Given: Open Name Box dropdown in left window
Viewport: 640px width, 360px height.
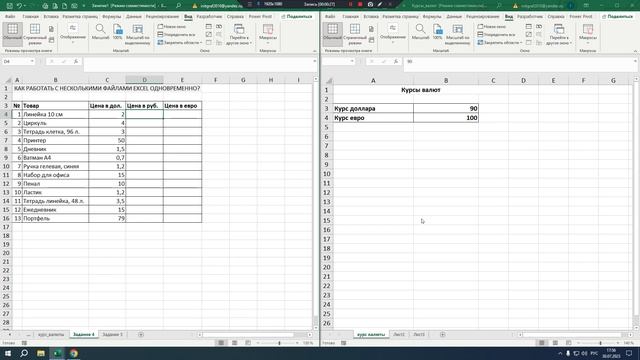Looking at the screenshot, I should (x=32, y=61).
